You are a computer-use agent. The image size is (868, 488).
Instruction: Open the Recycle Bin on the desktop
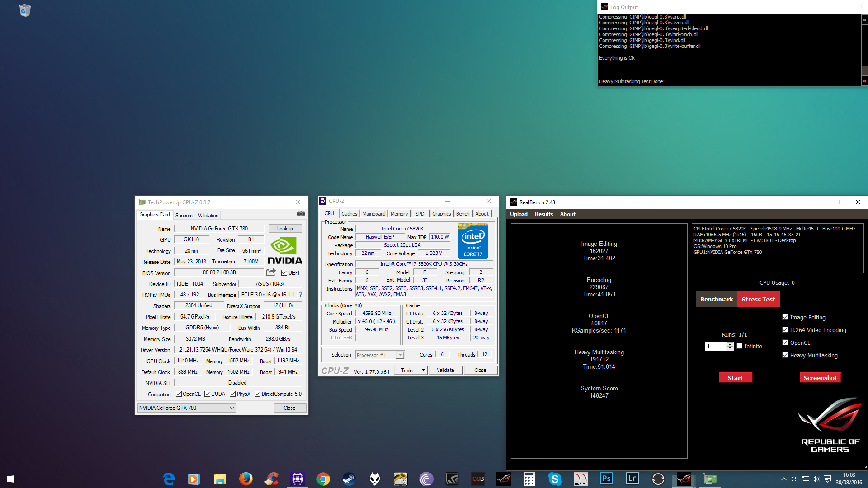click(25, 10)
